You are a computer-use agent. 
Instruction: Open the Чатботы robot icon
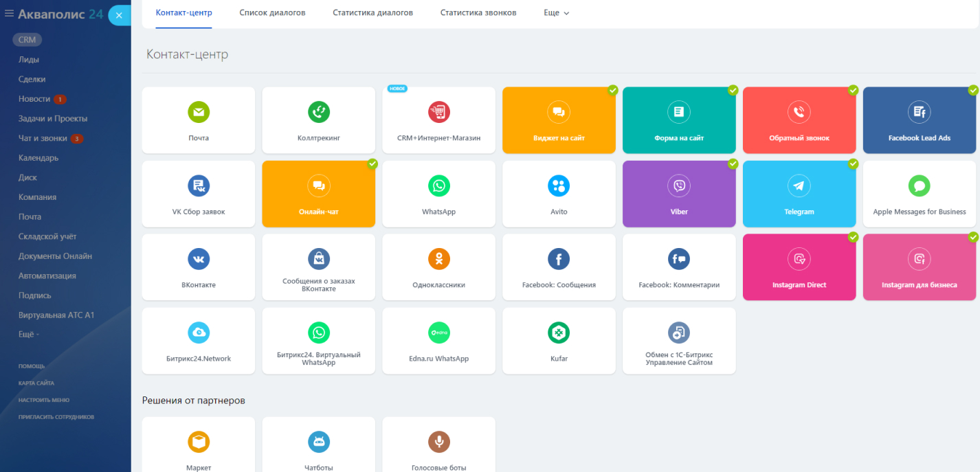319,442
